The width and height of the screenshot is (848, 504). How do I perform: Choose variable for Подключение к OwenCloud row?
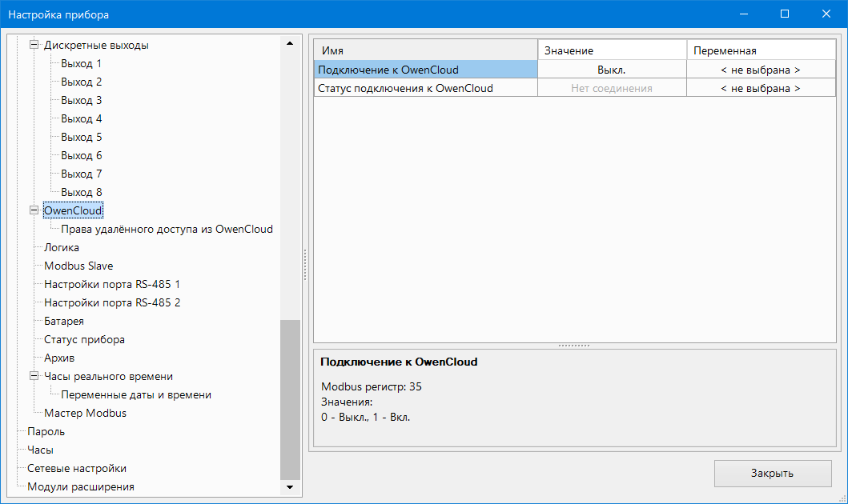click(x=760, y=70)
